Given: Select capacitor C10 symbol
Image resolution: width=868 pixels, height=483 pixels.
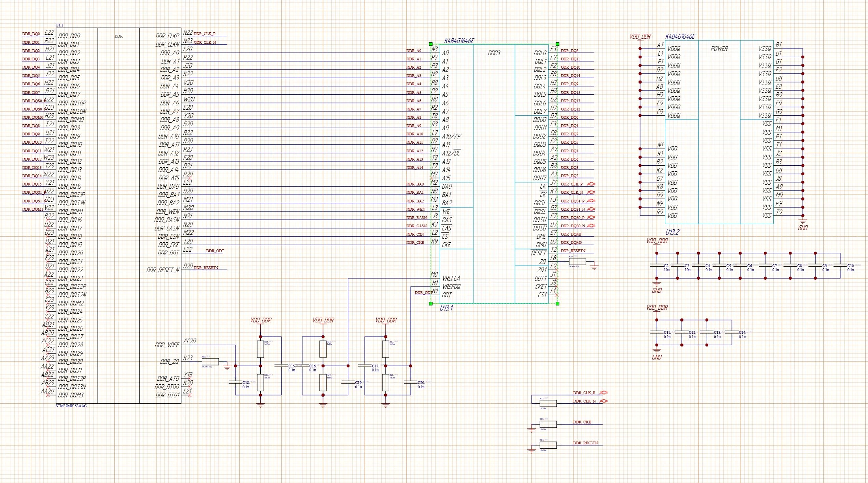Looking at the screenshot, I should (x=840, y=266).
